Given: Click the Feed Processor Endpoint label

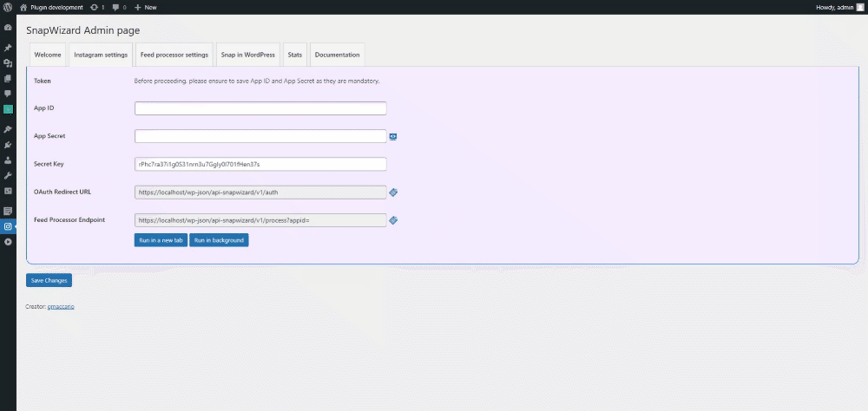Looking at the screenshot, I should click(x=69, y=219).
